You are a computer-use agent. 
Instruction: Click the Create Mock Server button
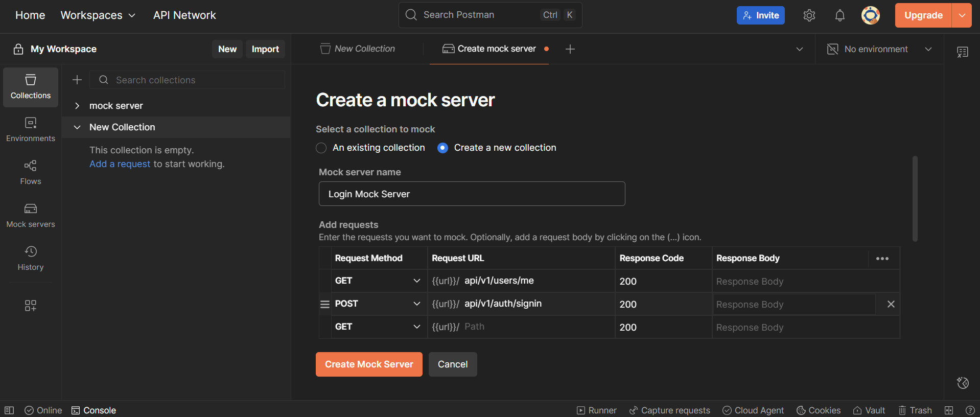(x=369, y=364)
